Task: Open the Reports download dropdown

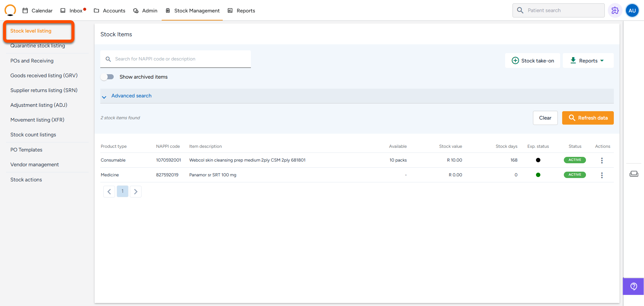Action: tap(588, 61)
